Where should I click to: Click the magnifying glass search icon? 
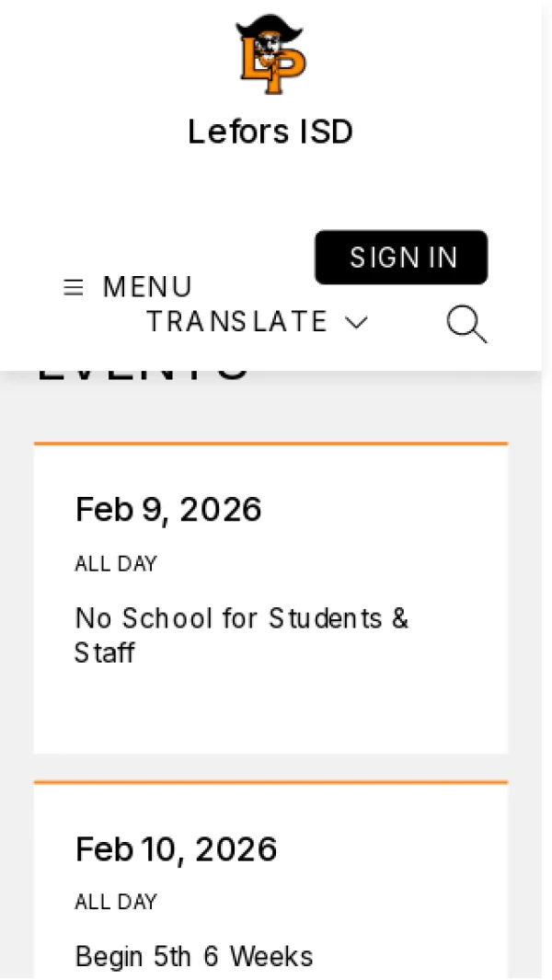click(466, 325)
